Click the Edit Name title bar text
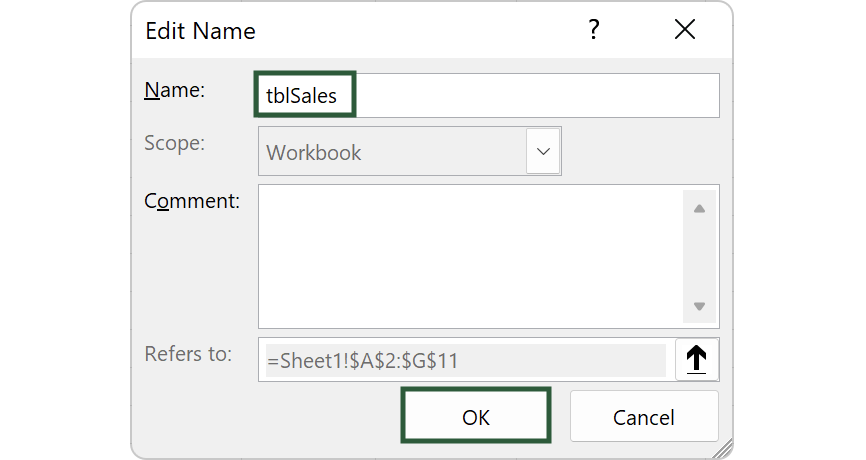This screenshot has height=460, width=866. point(201,31)
